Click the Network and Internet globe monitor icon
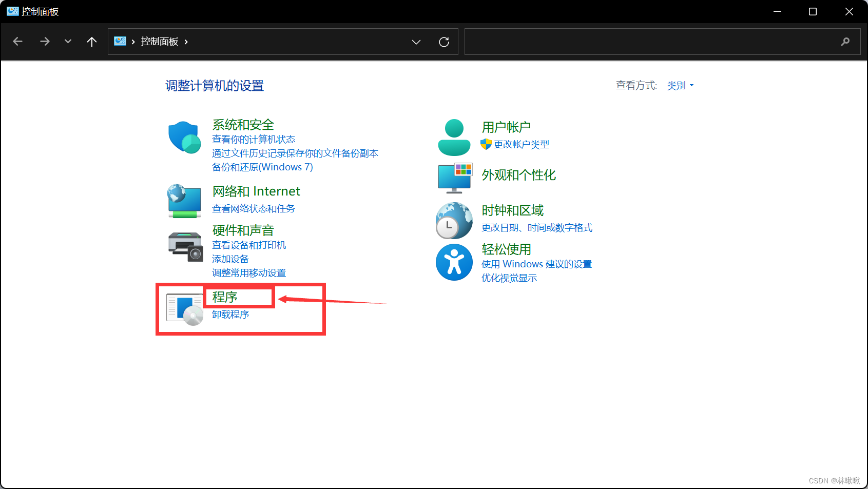This screenshot has height=489, width=868. pyautogui.click(x=185, y=201)
